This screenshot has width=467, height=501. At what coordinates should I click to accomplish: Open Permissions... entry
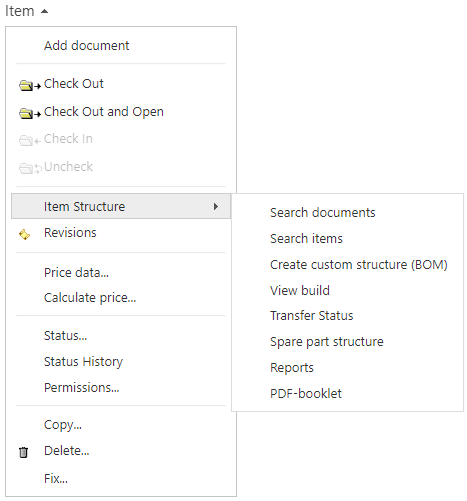pos(82,388)
